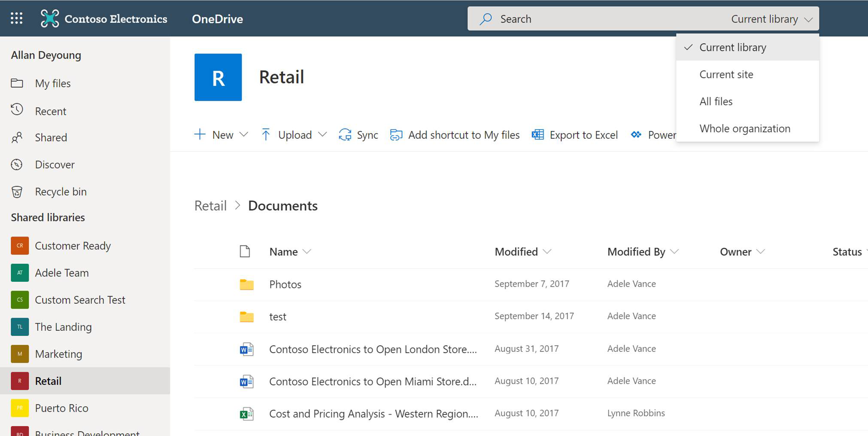Screen dimensions: 868x436
Task: Open Contoso Electronics to Open Miami Store document
Action: (x=373, y=381)
